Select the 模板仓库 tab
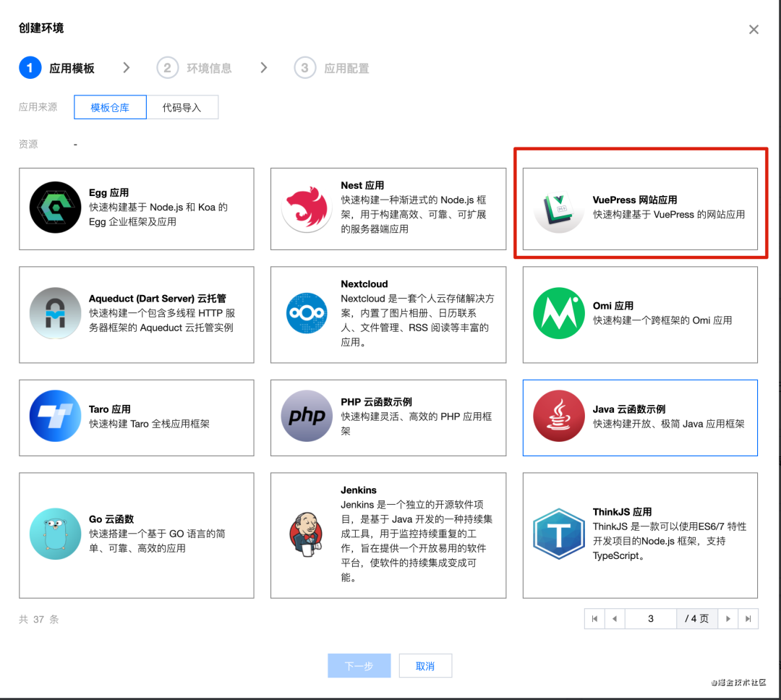The width and height of the screenshot is (781, 700). 109,106
